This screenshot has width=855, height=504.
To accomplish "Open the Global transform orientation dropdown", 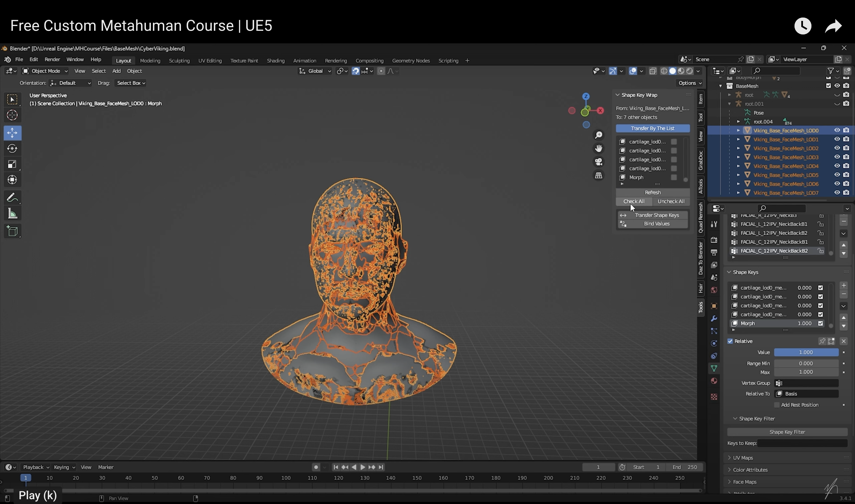I will 315,71.
